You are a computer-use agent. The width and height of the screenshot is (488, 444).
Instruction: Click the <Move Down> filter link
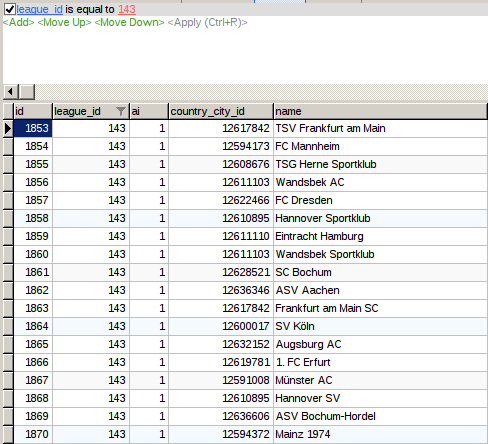pyautogui.click(x=130, y=22)
